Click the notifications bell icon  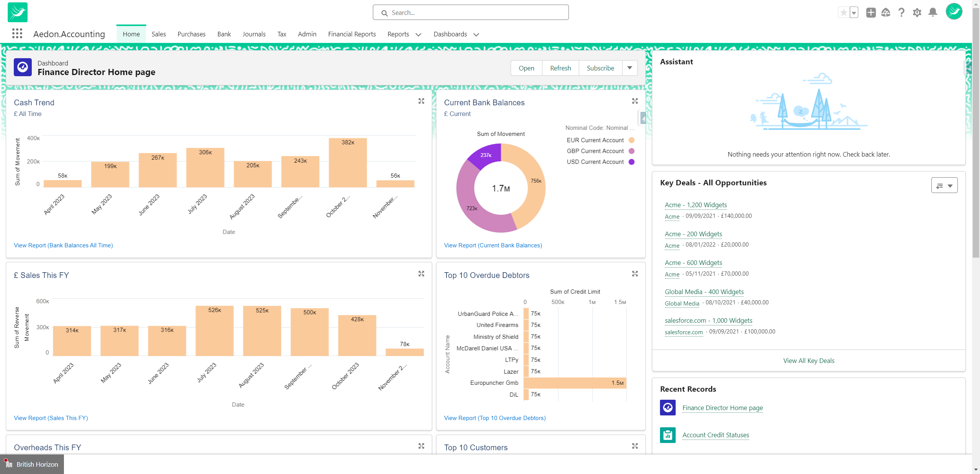[933, 13]
